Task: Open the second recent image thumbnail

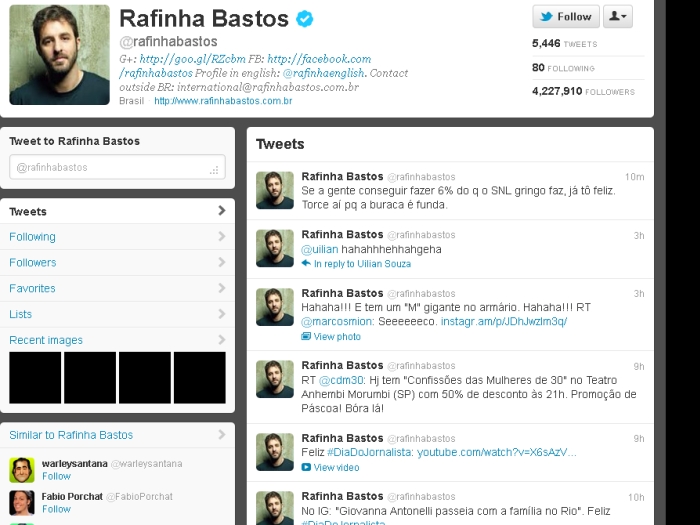Action: point(90,378)
